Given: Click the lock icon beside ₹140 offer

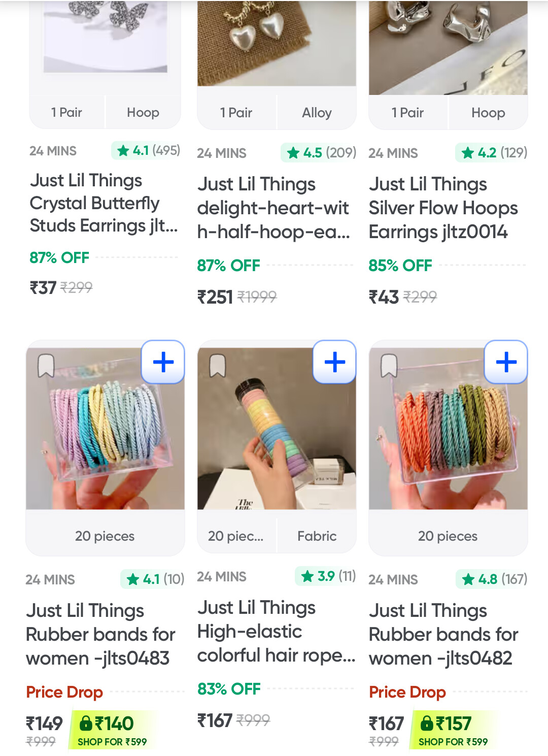Looking at the screenshot, I should tap(86, 722).
